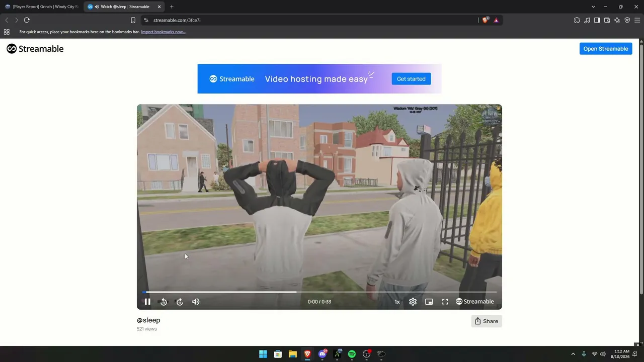Mute the tab via its audio icon

tap(97, 7)
